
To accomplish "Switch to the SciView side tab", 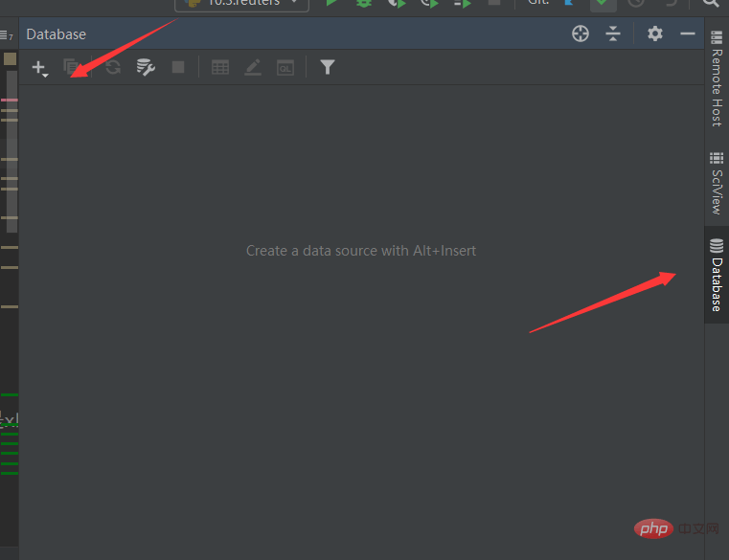I will coord(717,183).
